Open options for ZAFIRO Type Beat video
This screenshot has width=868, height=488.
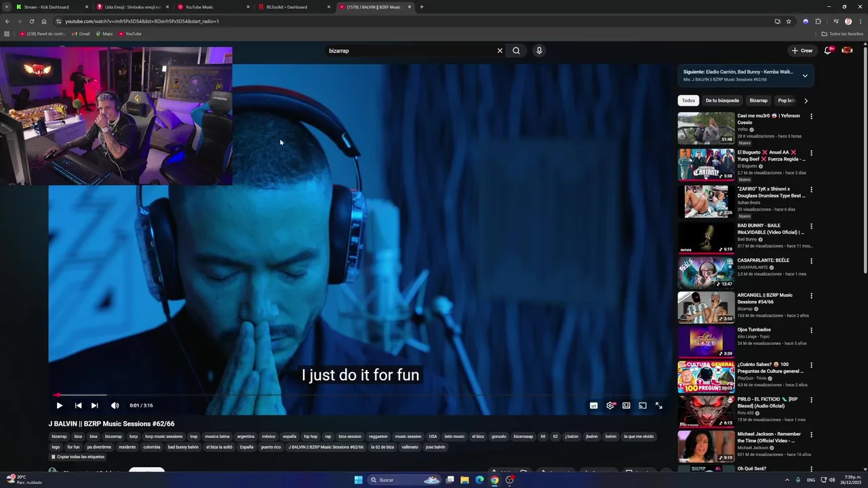811,190
